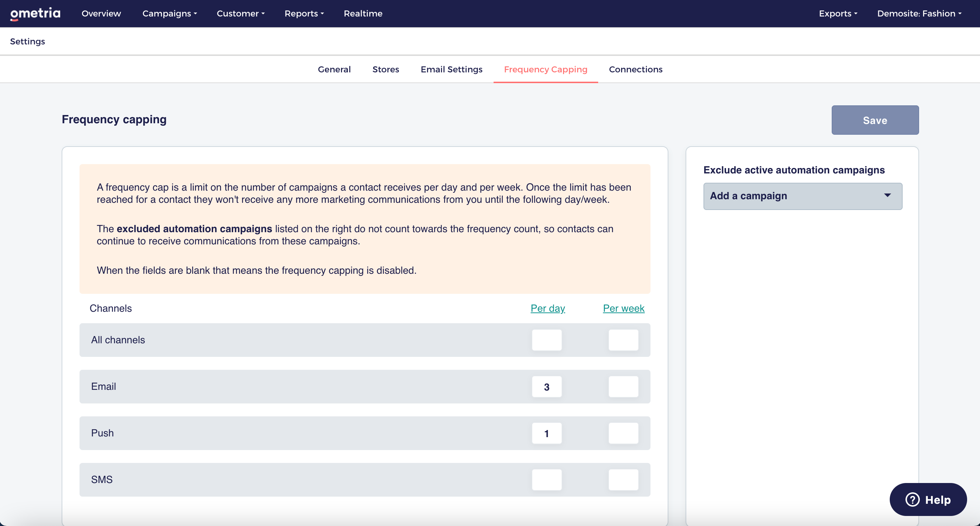Image resolution: width=980 pixels, height=526 pixels.
Task: Click the Per day link
Action: tap(547, 308)
